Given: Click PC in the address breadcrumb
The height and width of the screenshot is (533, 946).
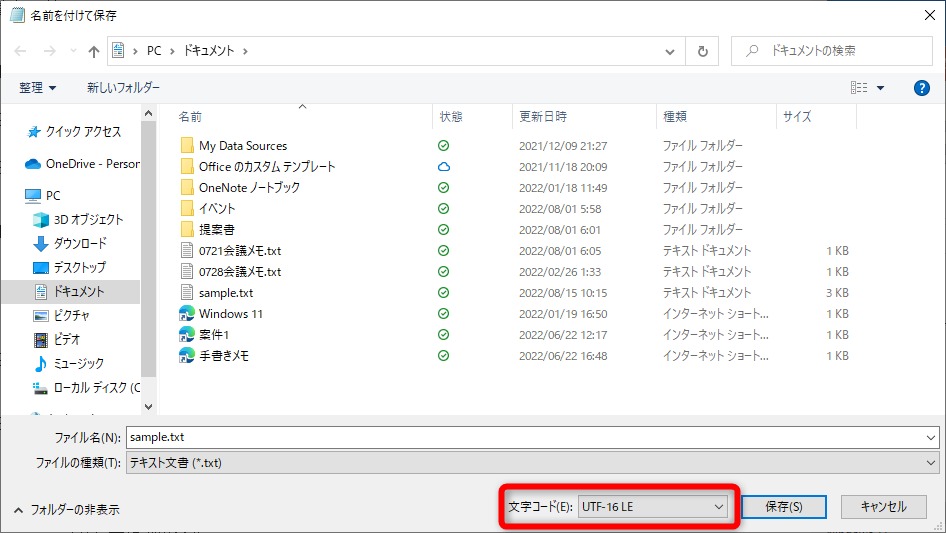Looking at the screenshot, I should click(154, 51).
